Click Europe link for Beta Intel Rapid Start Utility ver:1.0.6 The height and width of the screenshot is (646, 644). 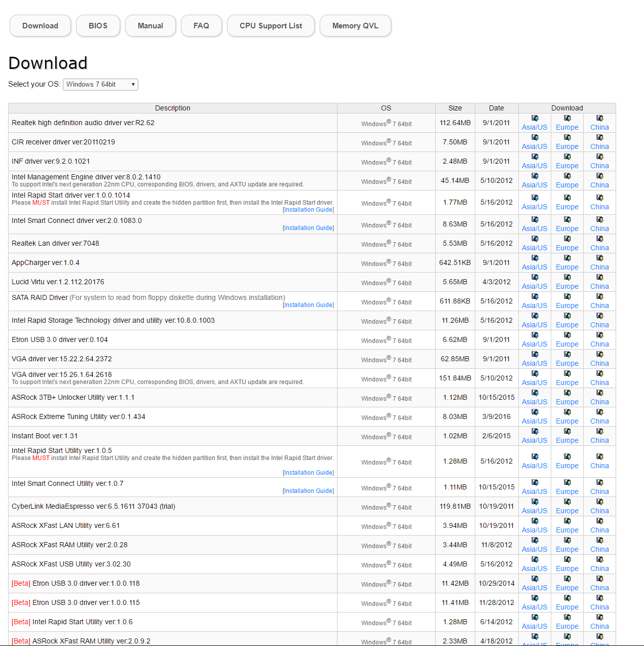click(x=567, y=626)
